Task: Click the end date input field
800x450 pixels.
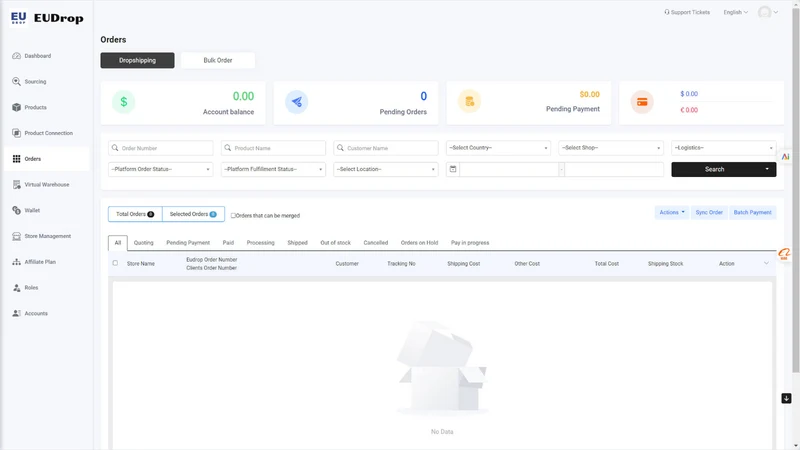Action: point(614,169)
